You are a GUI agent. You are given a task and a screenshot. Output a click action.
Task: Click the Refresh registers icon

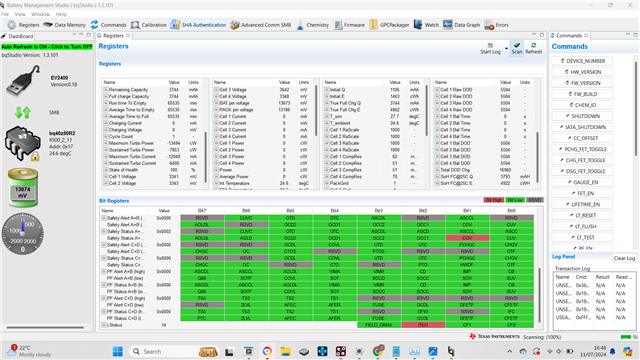pos(533,48)
